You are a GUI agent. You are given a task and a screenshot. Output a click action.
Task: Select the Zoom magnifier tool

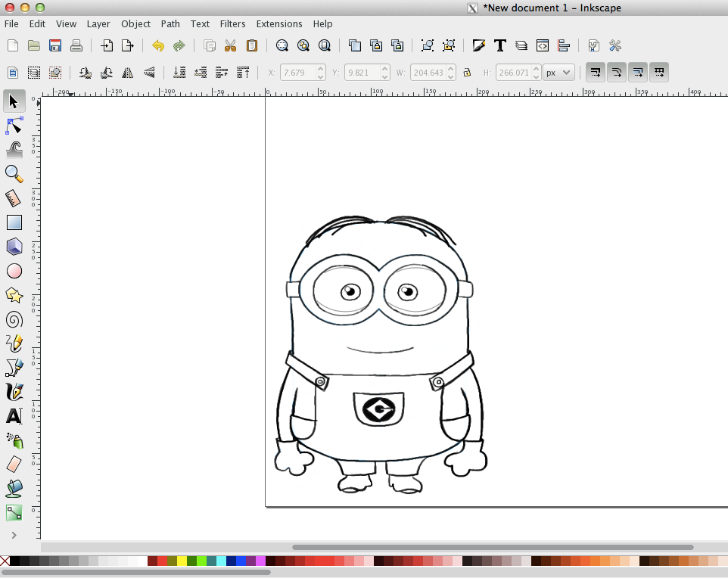[x=14, y=174]
